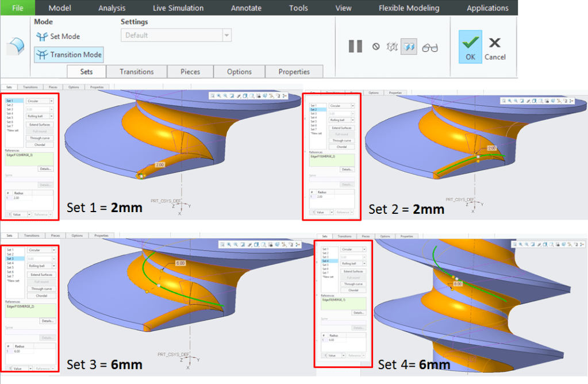
Task: Click Extend Surfaces in Set 1 panel
Action: (x=40, y=124)
